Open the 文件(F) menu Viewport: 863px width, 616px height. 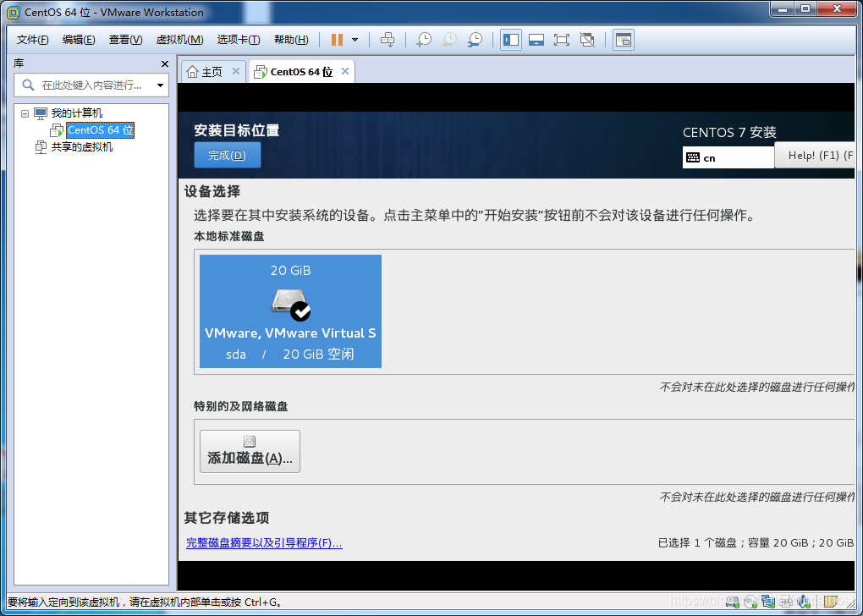[32, 40]
